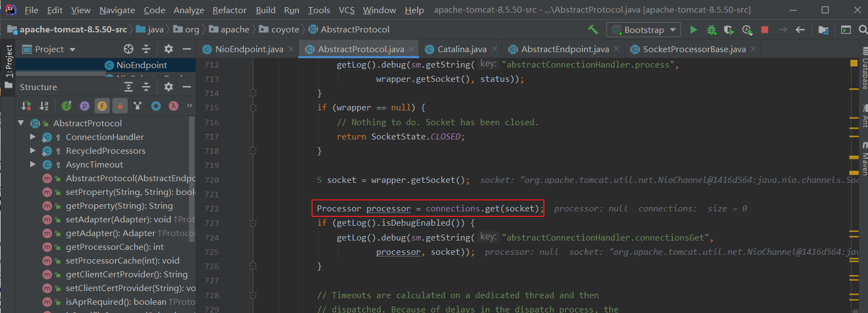The height and width of the screenshot is (313, 868).
Task: Open Search Everywhere magnifier
Action: (x=863, y=30)
